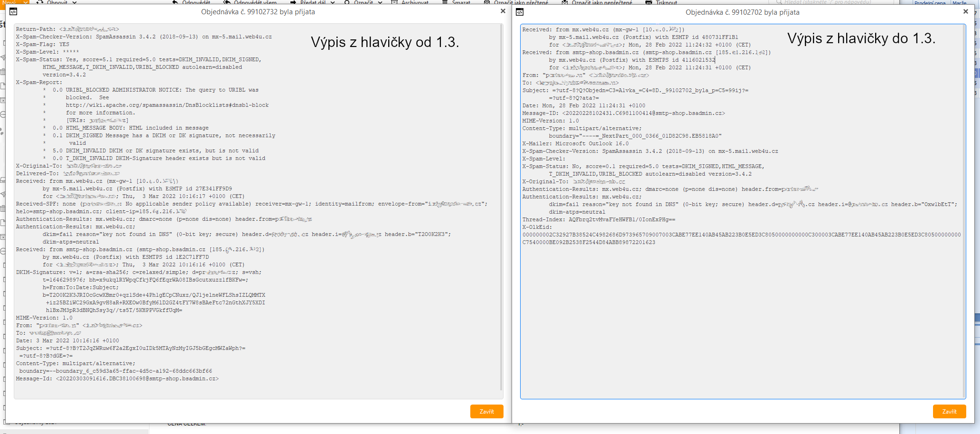
Task: Click the 'X-Spam-Flag: YES' line
Action: point(43,44)
